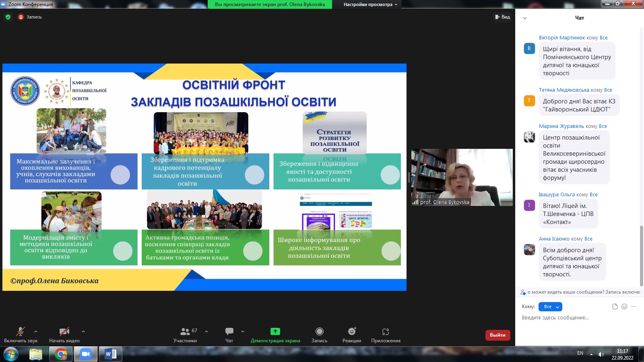Open chat more options ellipsis
The width and height of the screenshot is (644, 362).
[x=634, y=306]
